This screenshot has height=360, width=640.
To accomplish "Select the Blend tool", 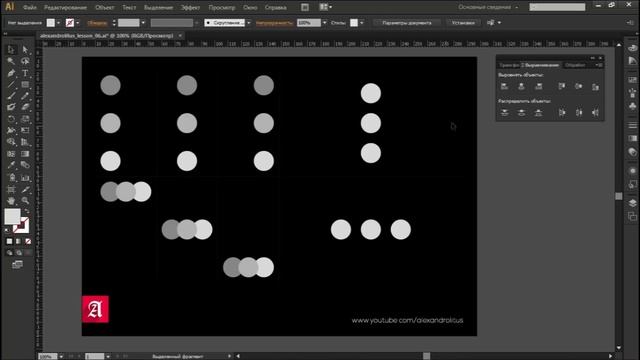I will pos(25,165).
